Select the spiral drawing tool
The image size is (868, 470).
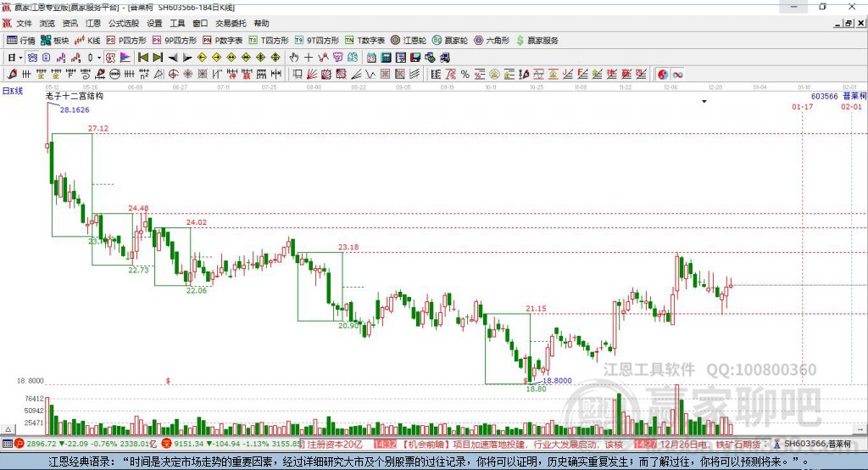pyautogui.click(x=85, y=75)
